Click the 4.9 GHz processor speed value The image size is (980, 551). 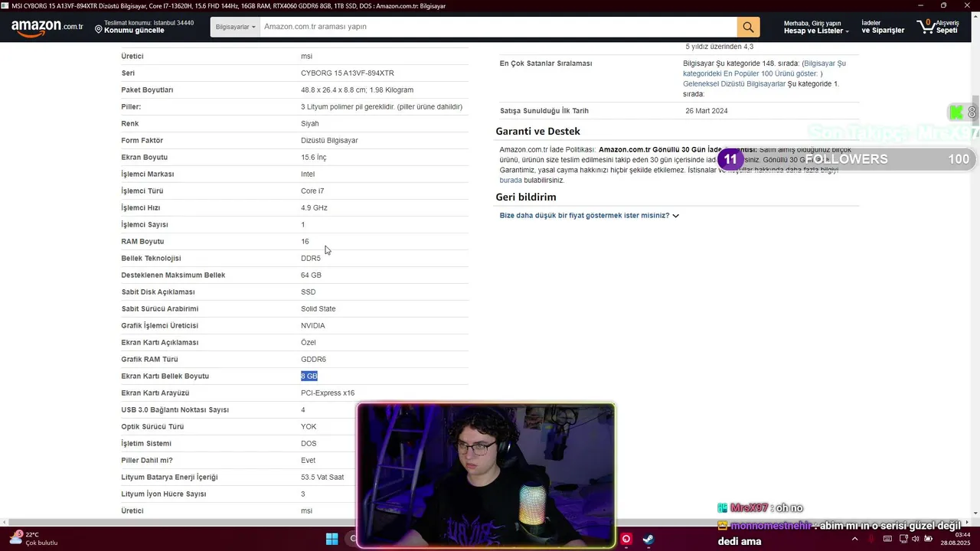click(x=314, y=208)
